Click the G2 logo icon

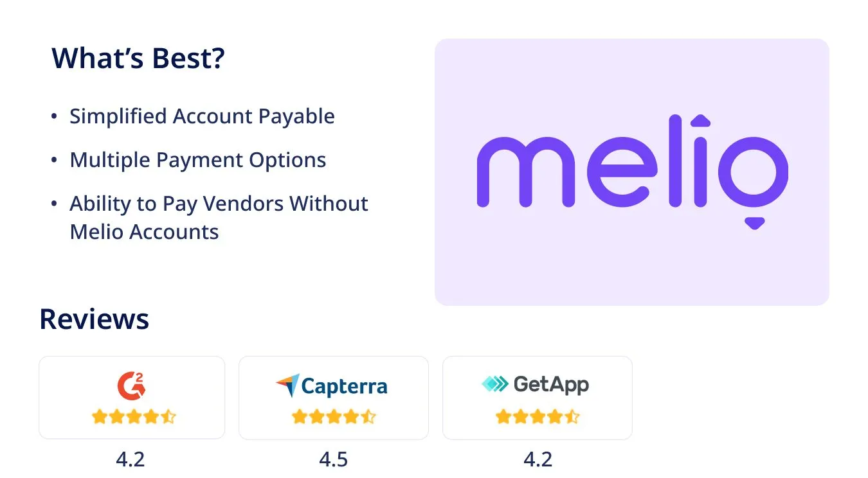coord(132,385)
